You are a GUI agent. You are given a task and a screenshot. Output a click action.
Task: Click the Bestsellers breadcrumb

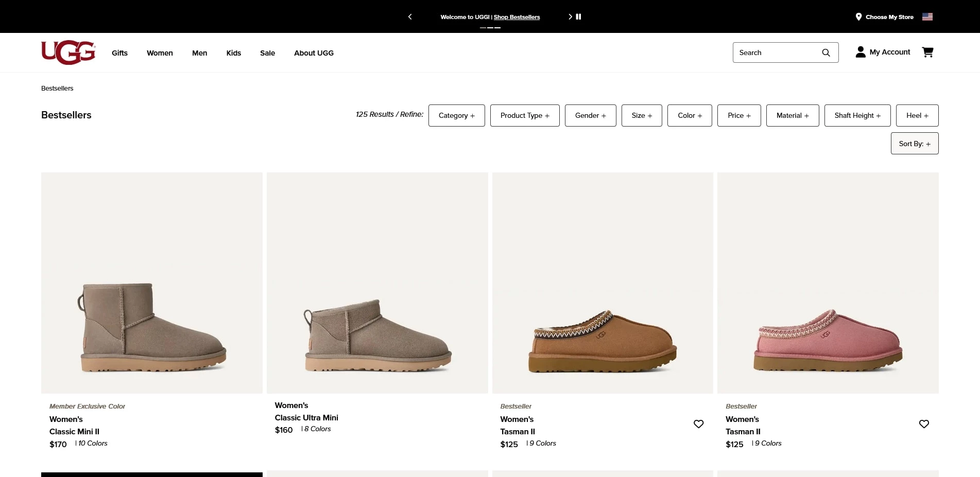coord(57,88)
